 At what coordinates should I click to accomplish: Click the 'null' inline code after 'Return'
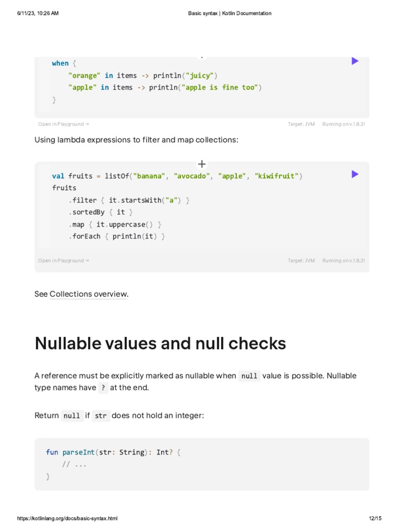click(72, 416)
